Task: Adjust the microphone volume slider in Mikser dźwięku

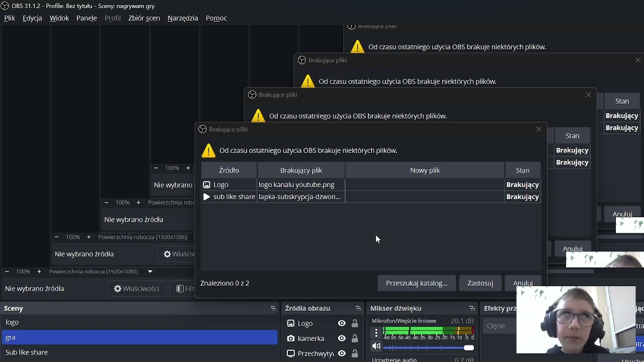Action: coord(429,347)
